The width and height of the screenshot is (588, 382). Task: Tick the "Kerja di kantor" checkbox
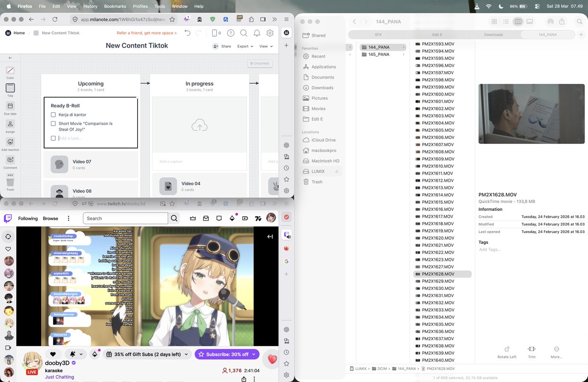pyautogui.click(x=53, y=115)
